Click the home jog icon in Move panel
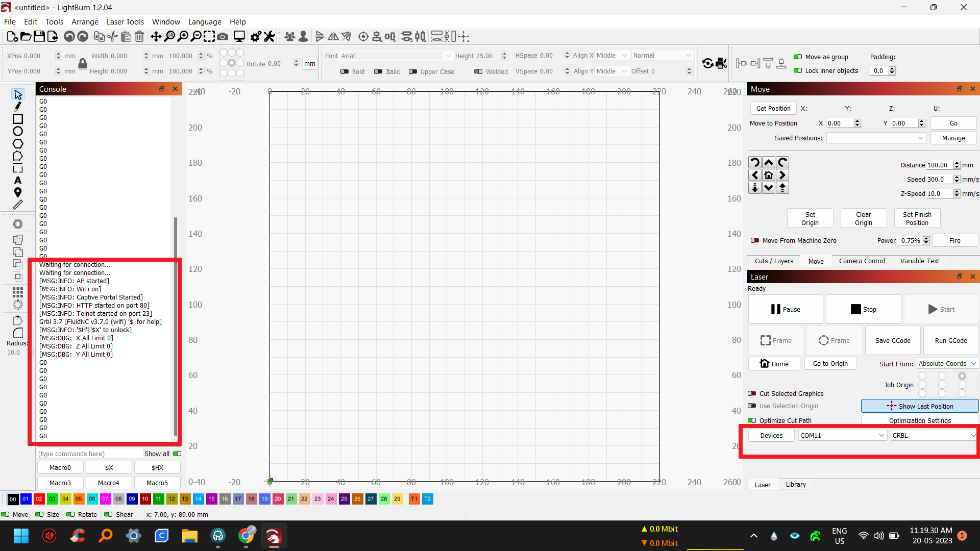 pyautogui.click(x=769, y=175)
